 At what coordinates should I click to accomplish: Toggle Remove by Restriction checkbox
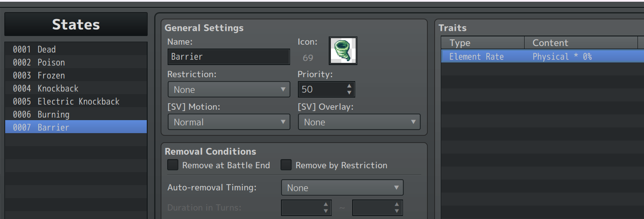[x=286, y=165]
